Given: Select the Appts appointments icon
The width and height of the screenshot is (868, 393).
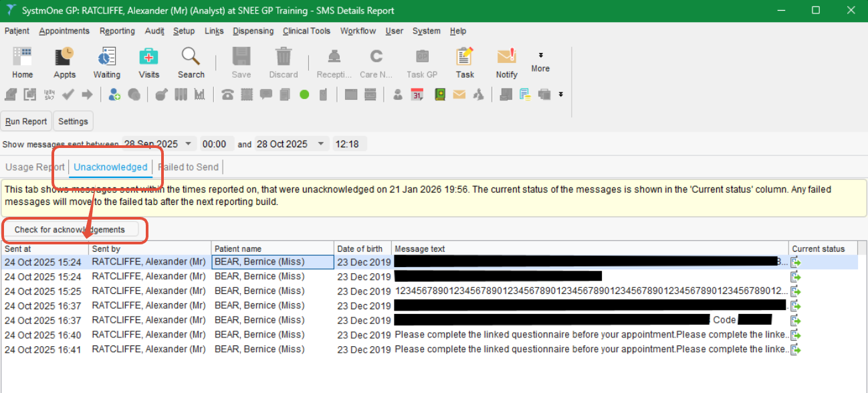Looking at the screenshot, I should click(64, 62).
